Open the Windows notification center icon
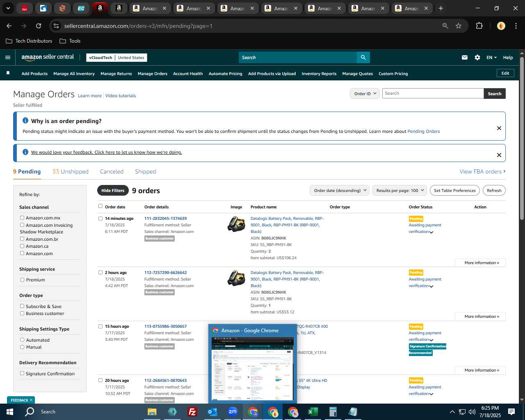Viewport: 525px width, 420px height. pyautogui.click(x=511, y=412)
